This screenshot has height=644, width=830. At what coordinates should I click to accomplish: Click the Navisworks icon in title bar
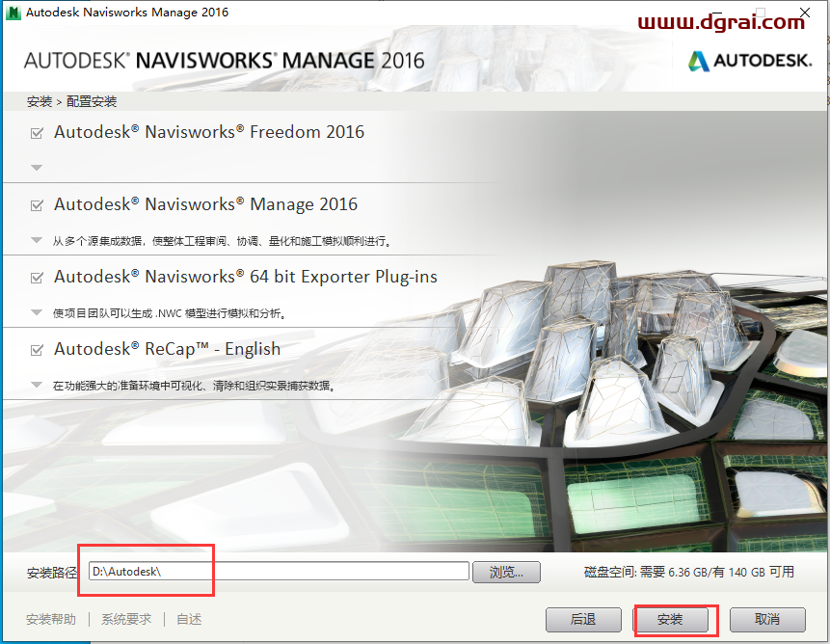(13, 13)
